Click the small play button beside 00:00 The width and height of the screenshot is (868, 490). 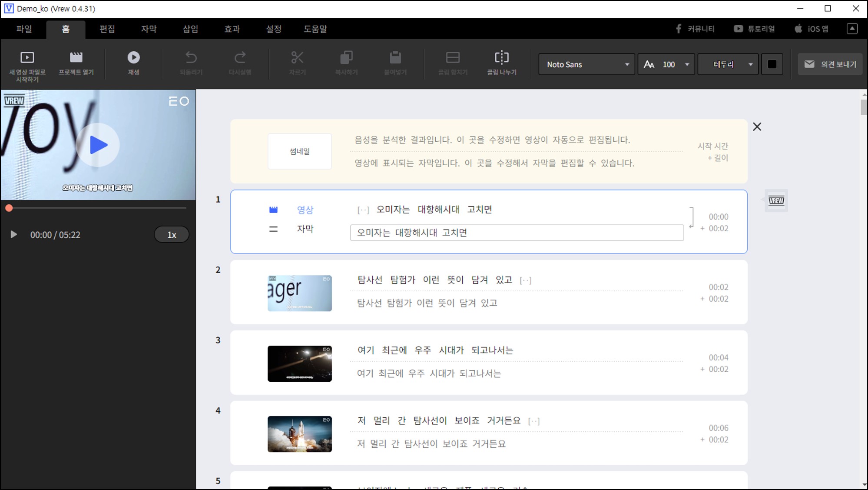[13, 235]
